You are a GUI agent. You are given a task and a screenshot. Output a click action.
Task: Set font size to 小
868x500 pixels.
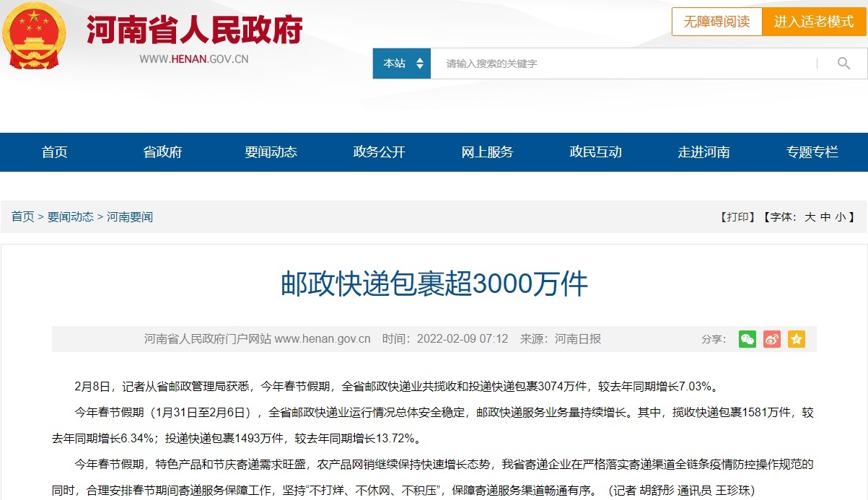[841, 217]
